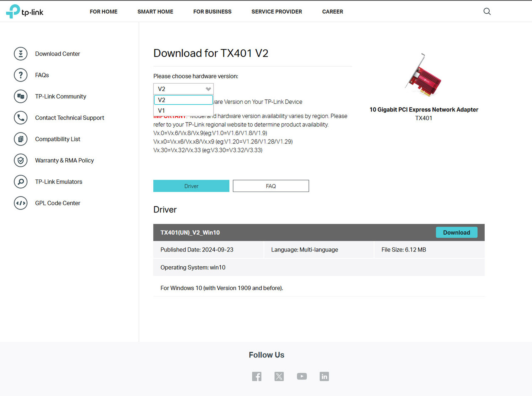The image size is (532, 396).
Task: Download the TX401(UN)_V2_Win10 driver
Action: click(x=456, y=232)
